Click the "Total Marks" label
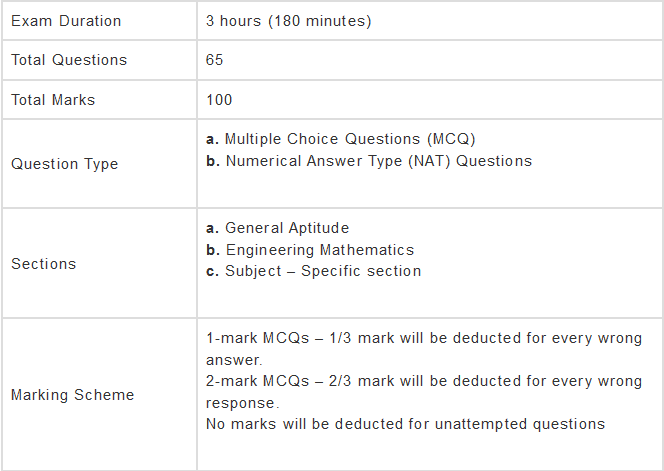 (53, 100)
